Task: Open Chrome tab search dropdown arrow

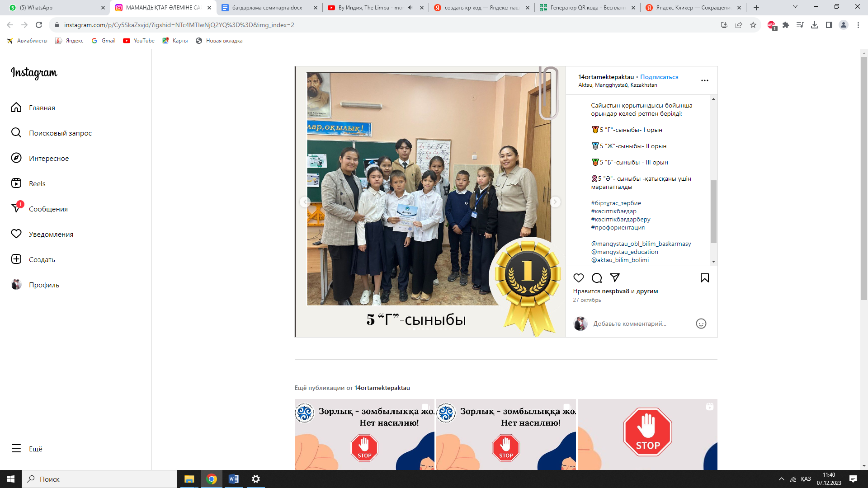Action: coord(795,7)
